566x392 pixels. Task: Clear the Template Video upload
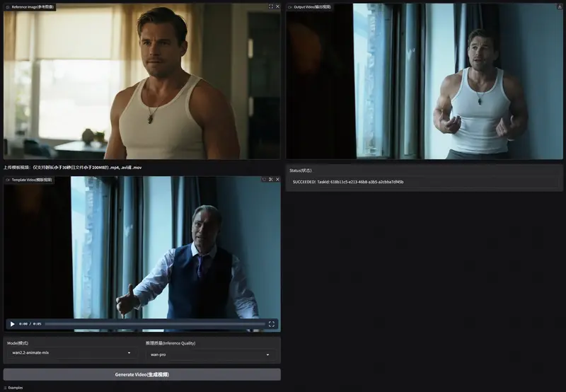(x=277, y=180)
